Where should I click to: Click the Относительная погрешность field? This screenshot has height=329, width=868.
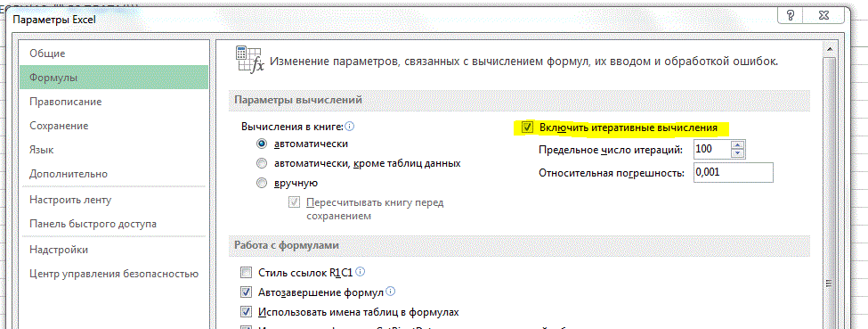pyautogui.click(x=733, y=173)
